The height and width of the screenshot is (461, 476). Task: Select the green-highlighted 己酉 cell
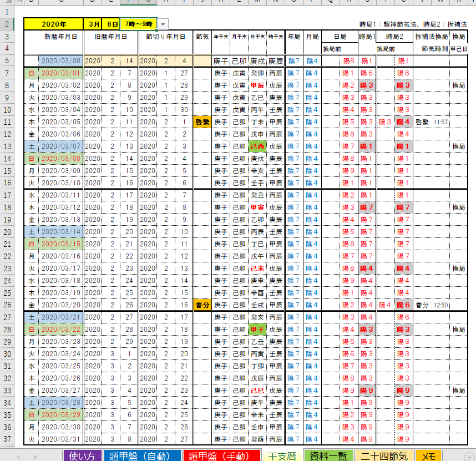(x=257, y=146)
